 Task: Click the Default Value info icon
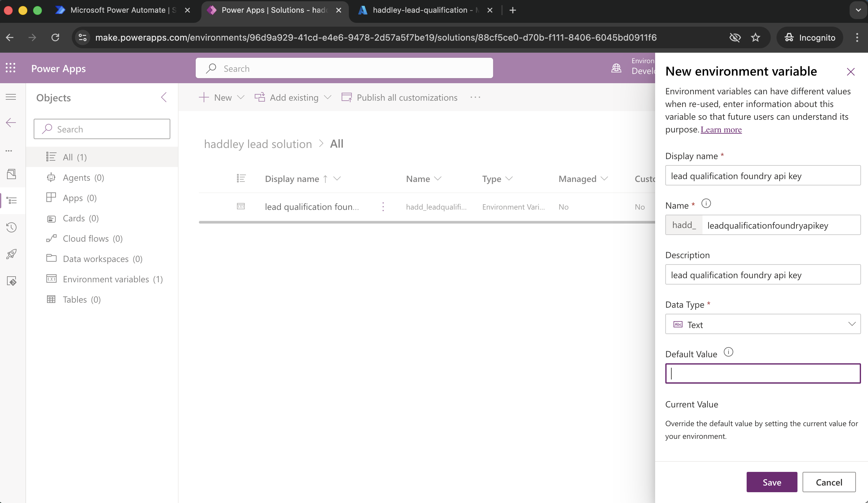(x=729, y=352)
